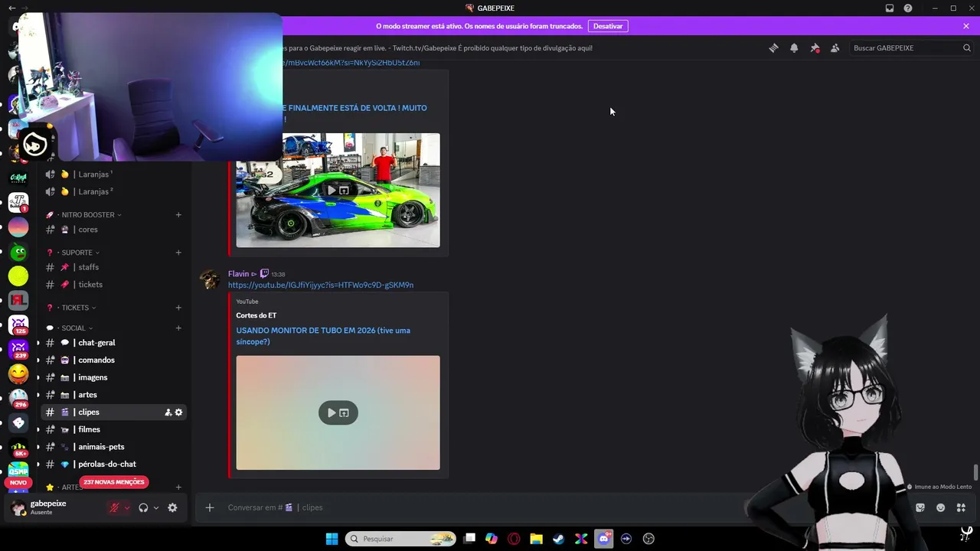The image size is (980, 551).
Task: Open the youtu.be link posted by Flavin
Action: [321, 285]
